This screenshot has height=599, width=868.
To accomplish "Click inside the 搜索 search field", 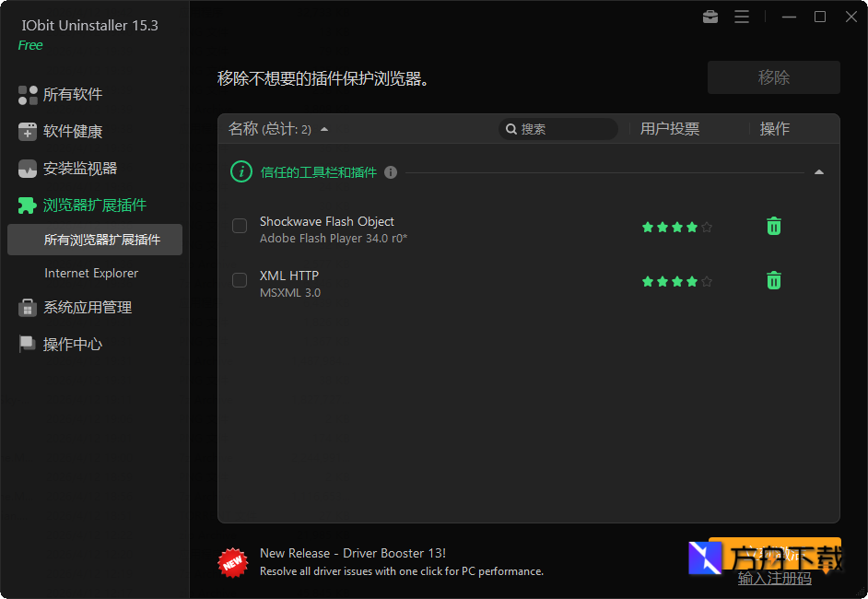I will click(x=558, y=129).
